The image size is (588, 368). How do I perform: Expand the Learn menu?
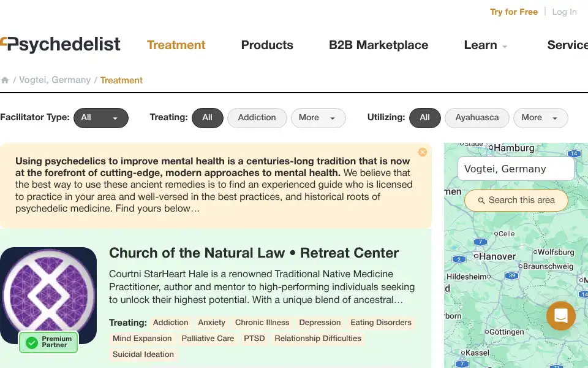pyautogui.click(x=485, y=45)
